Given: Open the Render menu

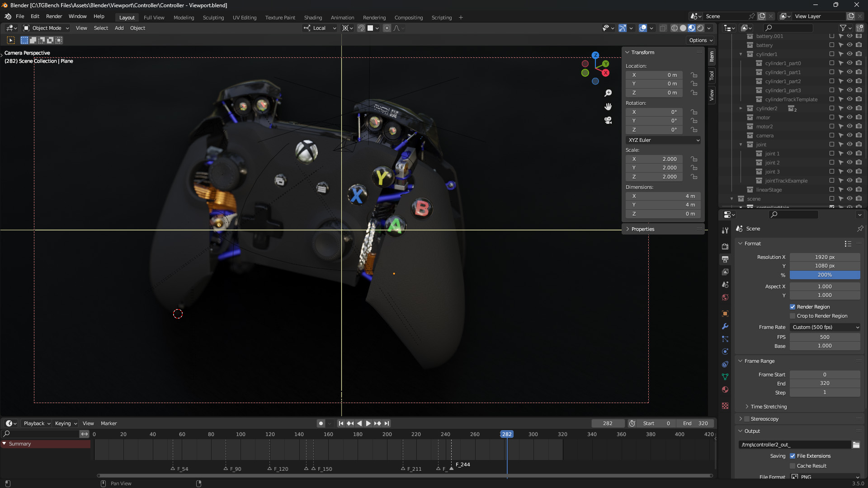Looking at the screenshot, I should coord(54,16).
